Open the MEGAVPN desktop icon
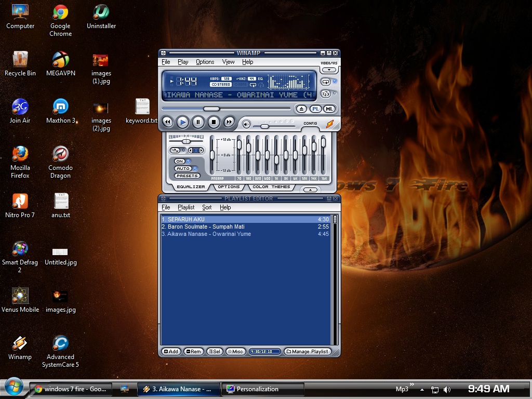The image size is (532, 399). pyautogui.click(x=60, y=64)
